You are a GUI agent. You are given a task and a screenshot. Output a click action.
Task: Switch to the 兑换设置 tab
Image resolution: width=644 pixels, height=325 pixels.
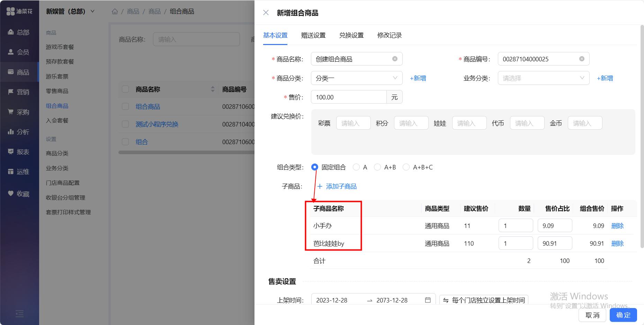coord(351,35)
